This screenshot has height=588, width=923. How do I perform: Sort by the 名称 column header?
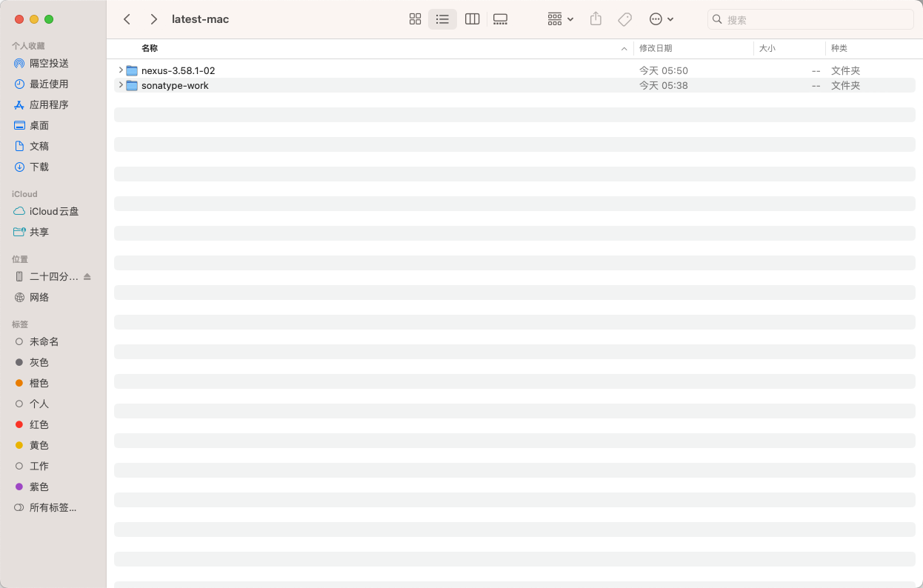pyautogui.click(x=150, y=48)
